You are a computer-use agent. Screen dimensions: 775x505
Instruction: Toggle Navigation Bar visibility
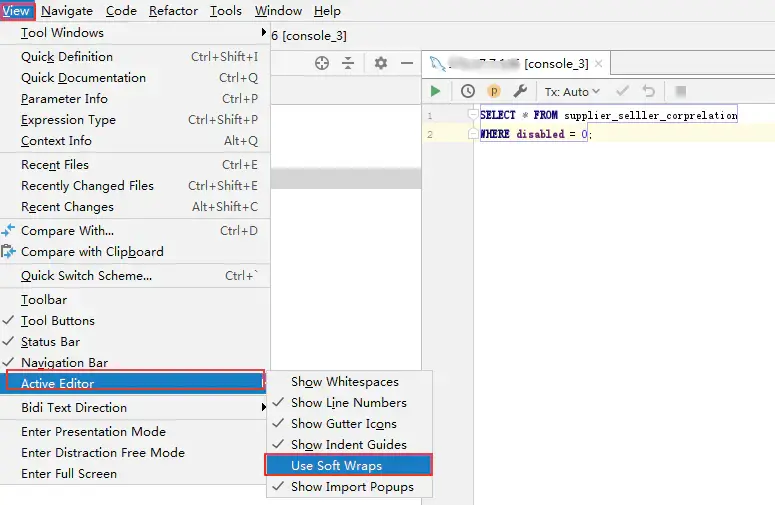click(134, 362)
